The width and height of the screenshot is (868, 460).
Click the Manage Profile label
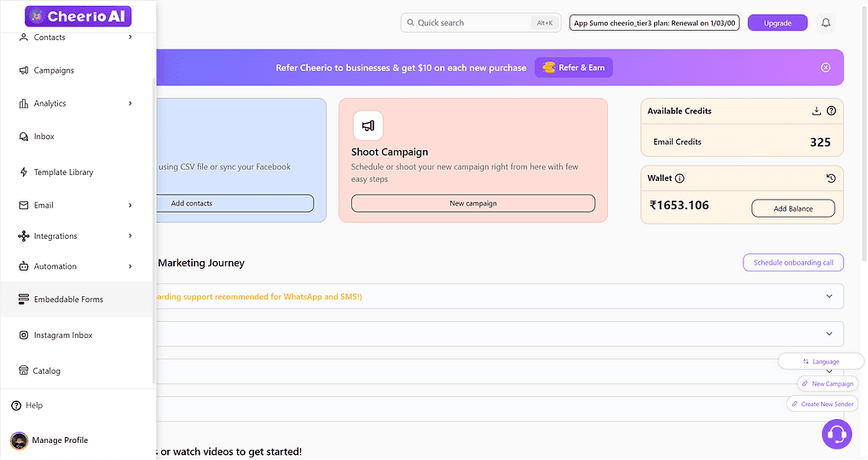pos(60,440)
